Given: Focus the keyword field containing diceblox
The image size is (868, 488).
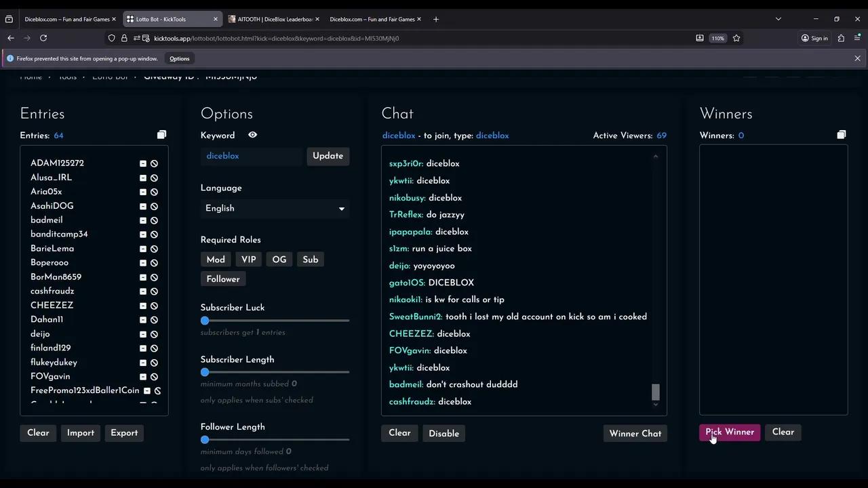Looking at the screenshot, I should tap(252, 156).
